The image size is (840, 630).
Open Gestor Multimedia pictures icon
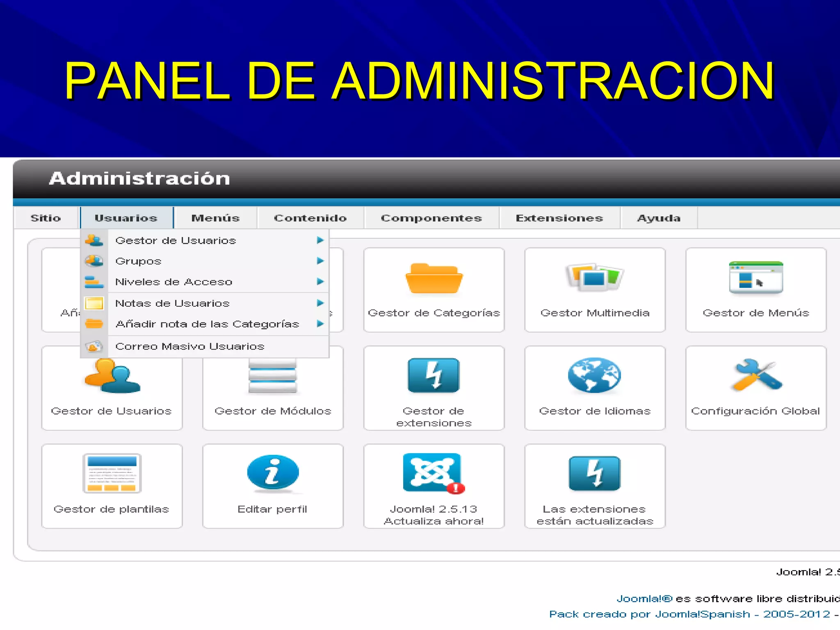tap(595, 277)
